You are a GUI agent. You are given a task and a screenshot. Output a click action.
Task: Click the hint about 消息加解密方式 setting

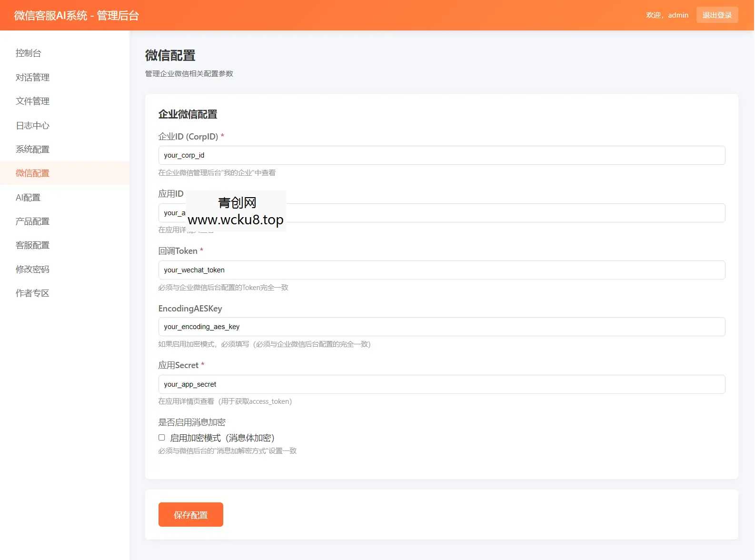(228, 450)
